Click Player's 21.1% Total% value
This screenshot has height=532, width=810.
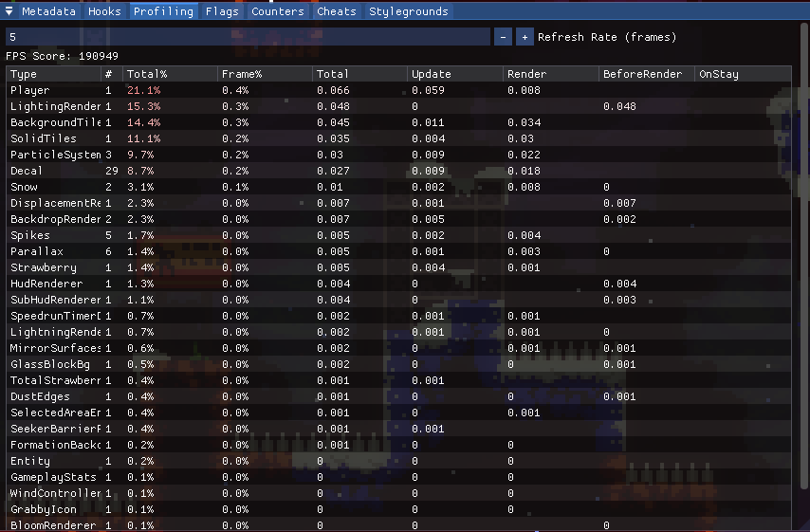point(143,90)
